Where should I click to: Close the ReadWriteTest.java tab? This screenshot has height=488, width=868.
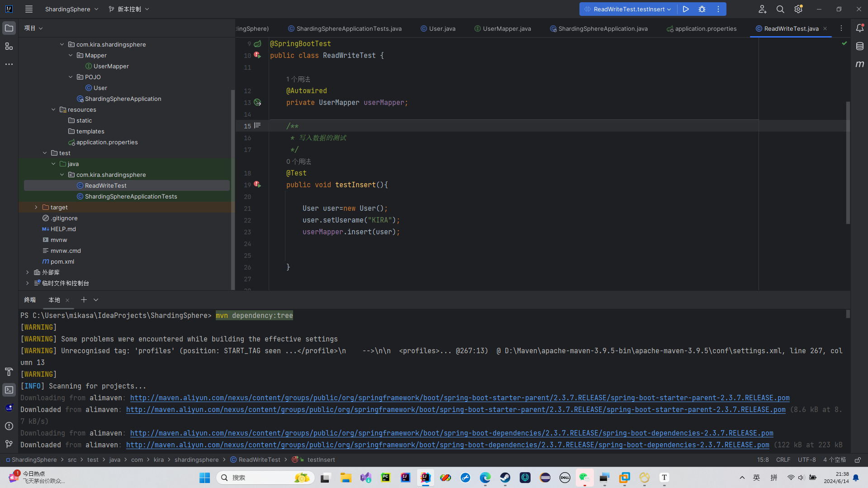tap(825, 28)
